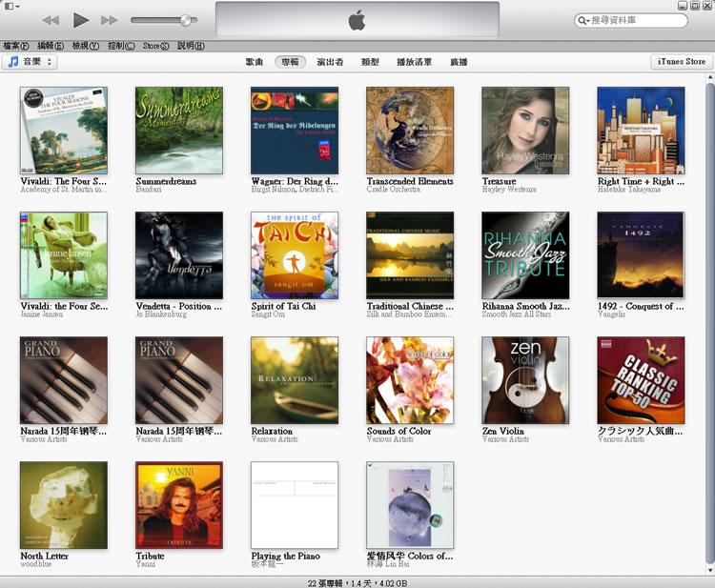Select the Right Time + Right album cover
The image size is (715, 588).
pyautogui.click(x=641, y=131)
